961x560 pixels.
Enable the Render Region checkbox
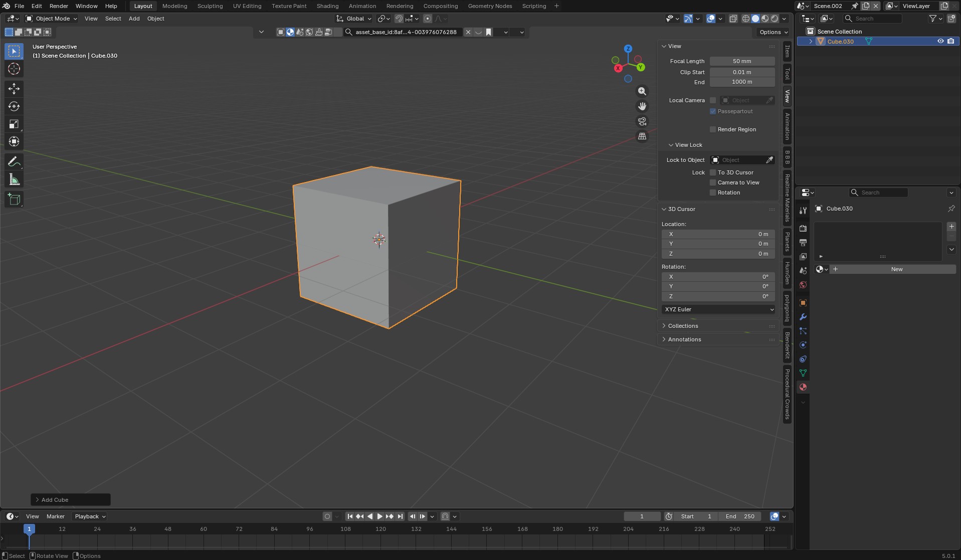[712, 129]
